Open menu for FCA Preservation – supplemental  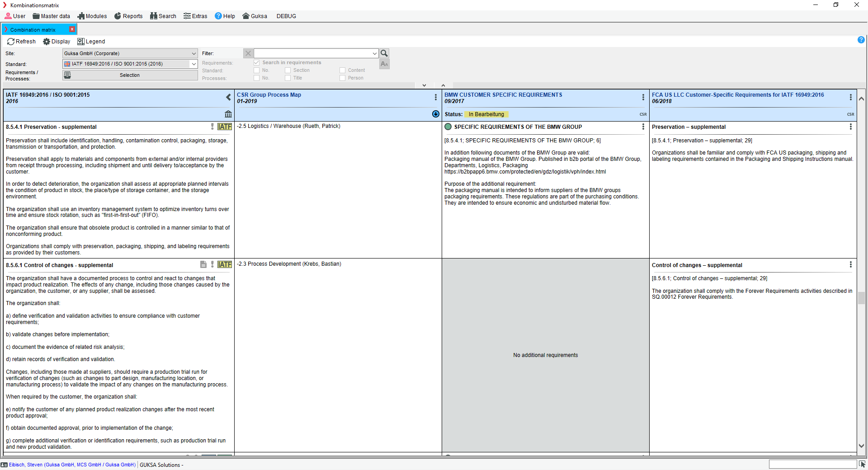coord(851,127)
